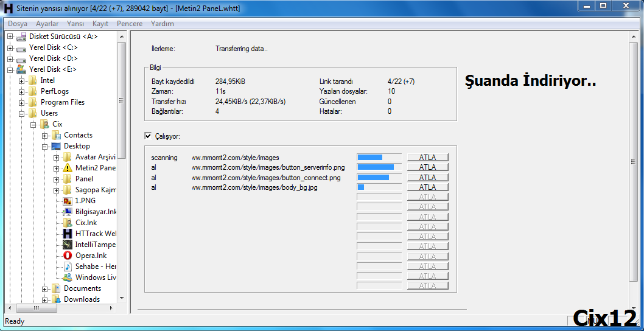Click the PerfLogs folder icon
The width and height of the screenshot is (644, 331).
33,91
